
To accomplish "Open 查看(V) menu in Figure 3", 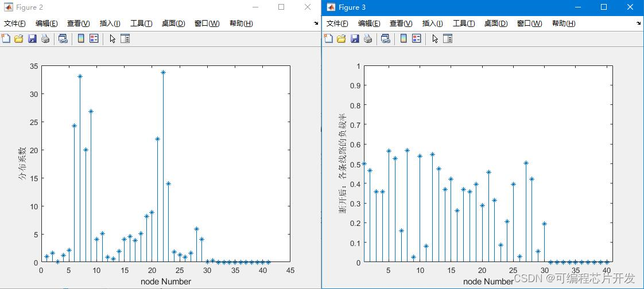I will 401,24.
